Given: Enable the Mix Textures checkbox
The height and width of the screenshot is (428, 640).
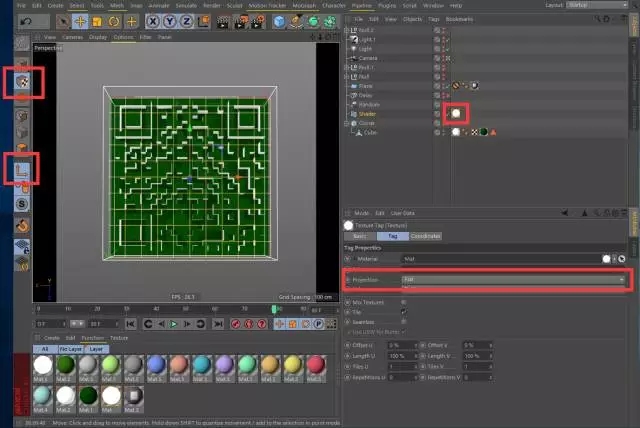Looking at the screenshot, I should point(403,301).
